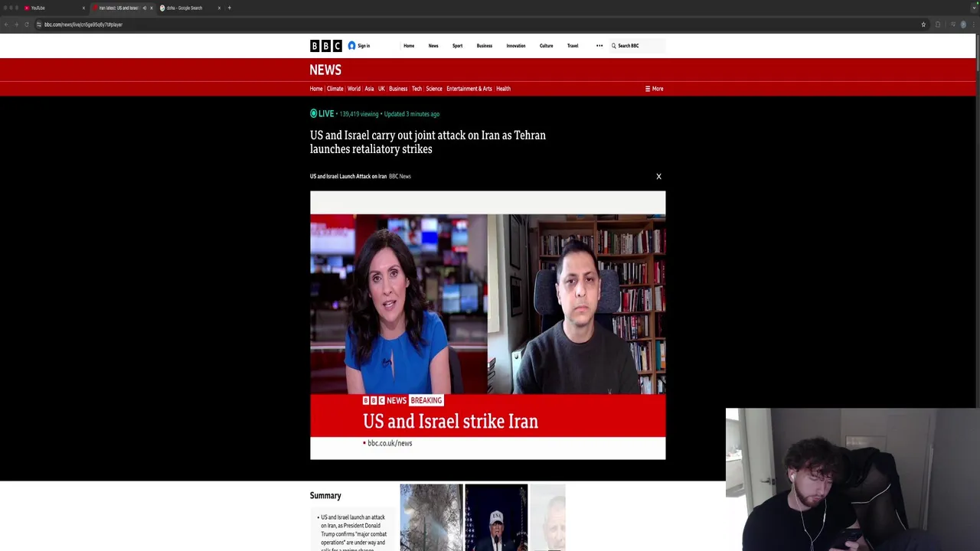Open the browser extensions icon

coord(938,24)
